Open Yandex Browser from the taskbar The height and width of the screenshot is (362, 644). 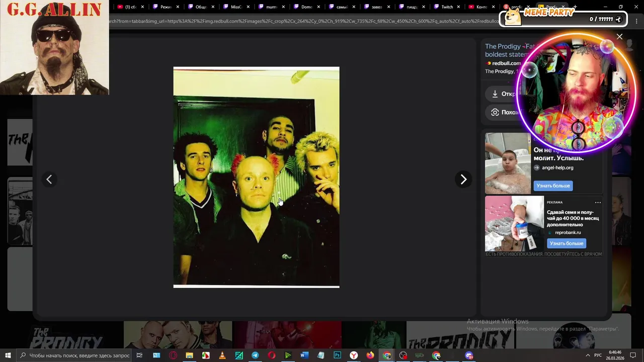[354, 355]
